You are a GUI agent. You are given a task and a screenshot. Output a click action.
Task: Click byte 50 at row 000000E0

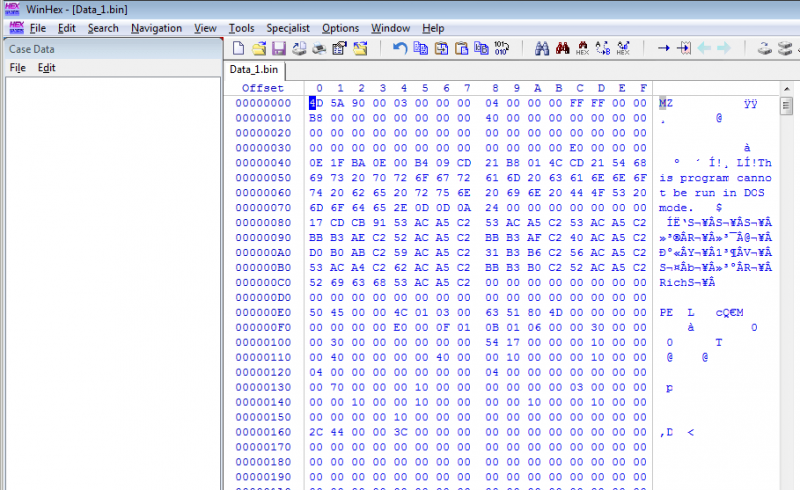coord(316,312)
